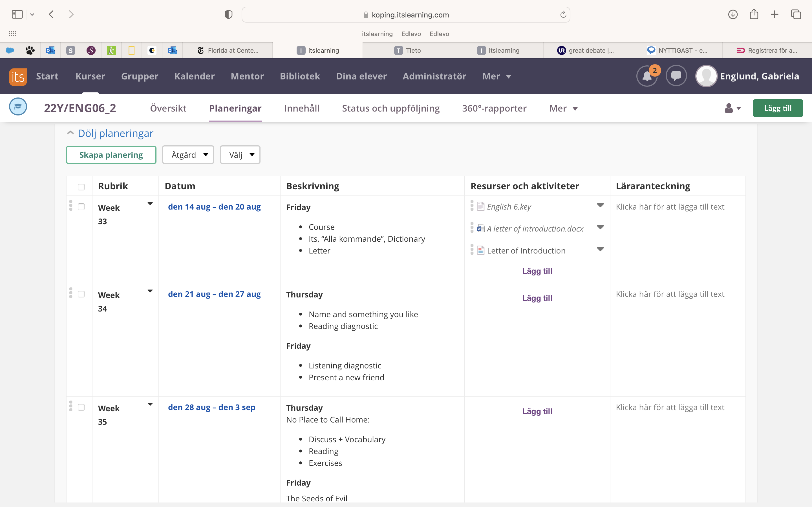Viewport: 812px width, 507px height.
Task: Click the Skapa planering button
Action: click(x=111, y=155)
